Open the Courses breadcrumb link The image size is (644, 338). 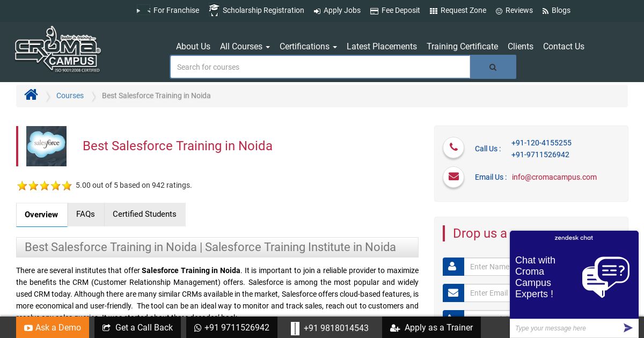(x=70, y=95)
